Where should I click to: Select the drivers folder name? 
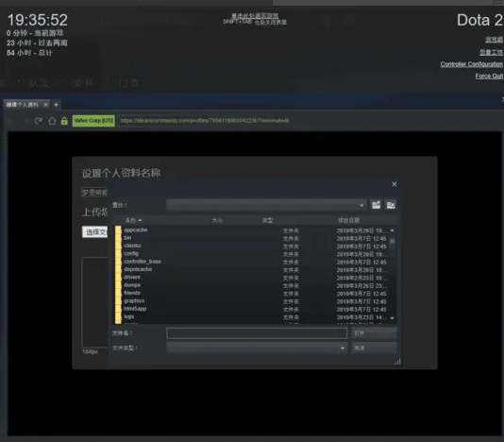click(x=132, y=278)
